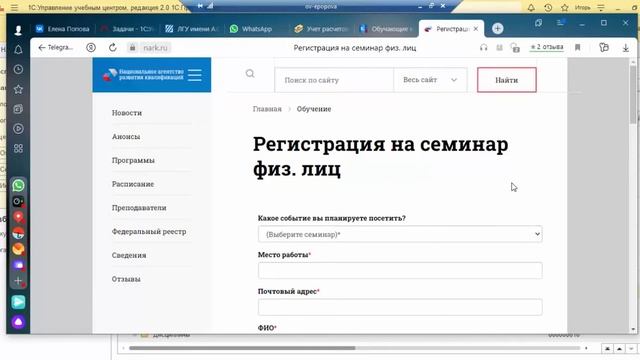Enable page read-aloud headphones icon
Viewport: 640px width, 360px height.
pyautogui.click(x=484, y=48)
